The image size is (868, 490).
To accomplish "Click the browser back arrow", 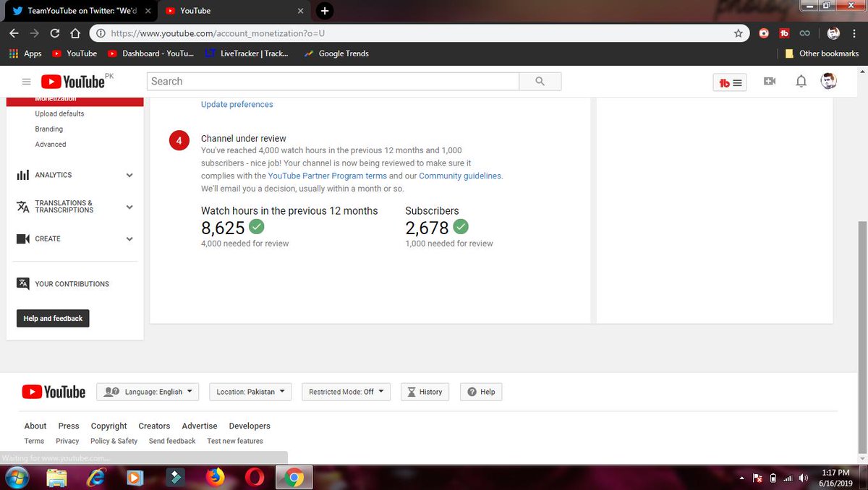I will [x=14, y=33].
